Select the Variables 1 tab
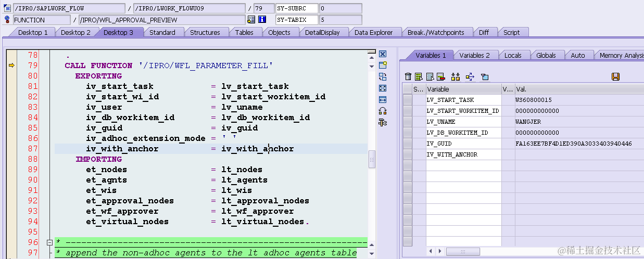Screen dimensions: 644x259 click(431, 55)
